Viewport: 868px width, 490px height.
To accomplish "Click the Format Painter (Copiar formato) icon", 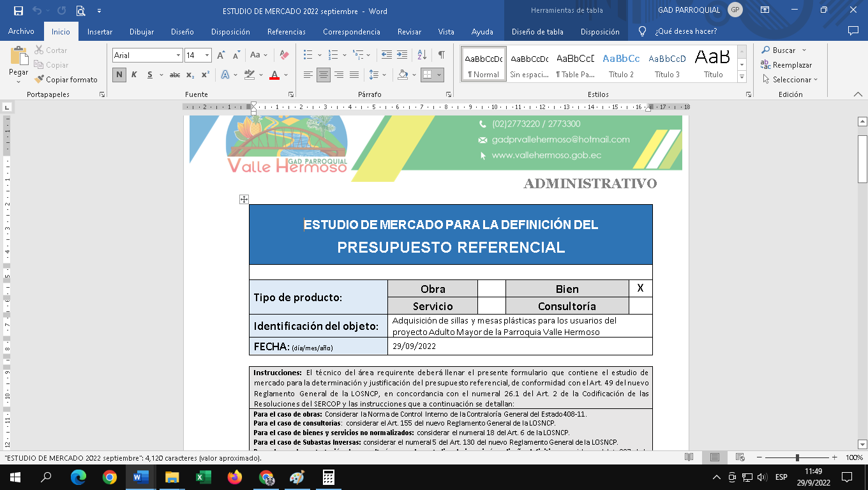I will 40,80.
